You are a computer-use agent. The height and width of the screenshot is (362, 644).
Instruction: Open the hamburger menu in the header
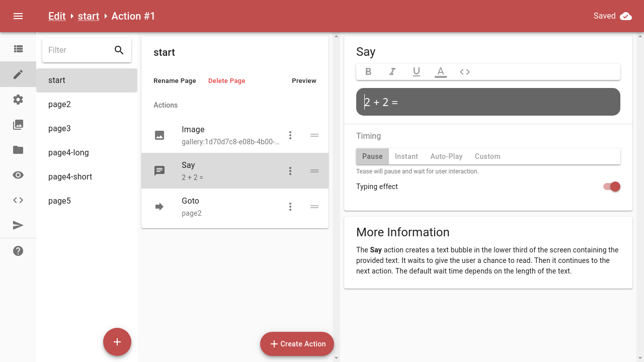[18, 16]
